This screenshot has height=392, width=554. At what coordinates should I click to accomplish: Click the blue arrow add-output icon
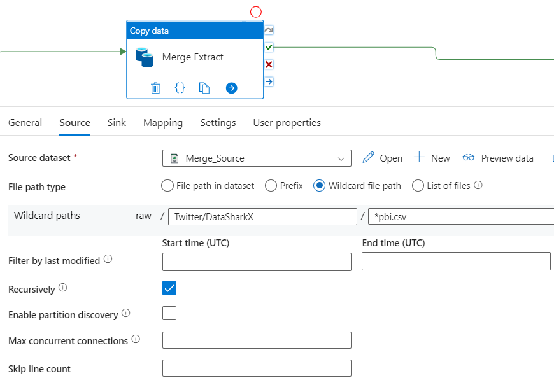tap(231, 88)
